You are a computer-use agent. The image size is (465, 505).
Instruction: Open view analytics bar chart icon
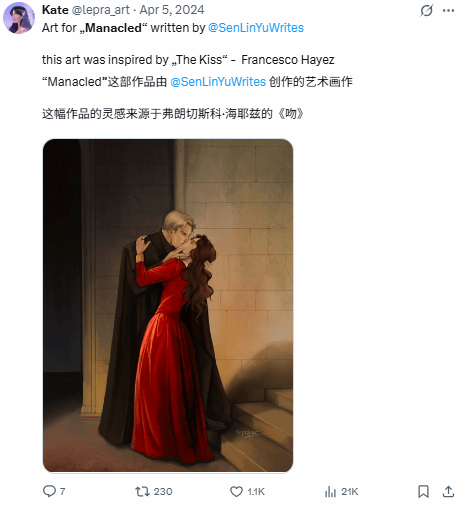(330, 492)
